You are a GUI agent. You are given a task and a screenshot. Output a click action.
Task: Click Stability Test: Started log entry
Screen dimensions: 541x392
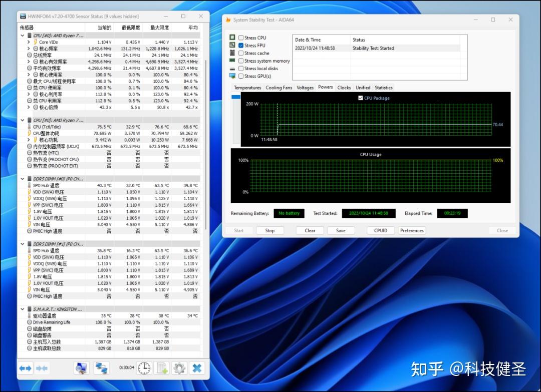point(373,48)
